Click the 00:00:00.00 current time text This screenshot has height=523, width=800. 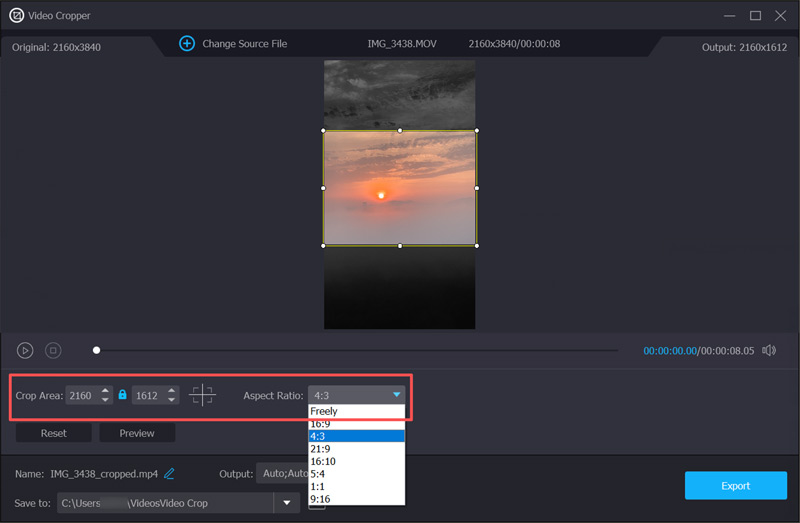tap(669, 351)
